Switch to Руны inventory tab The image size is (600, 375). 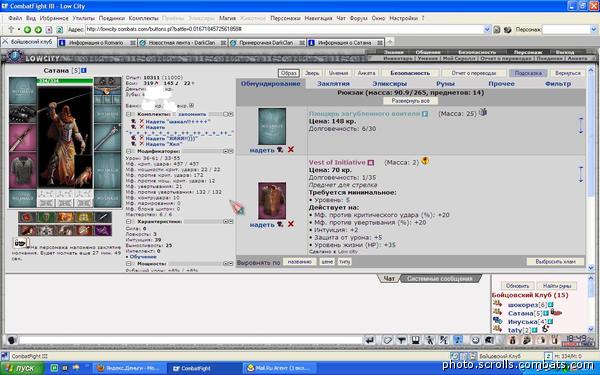(445, 84)
